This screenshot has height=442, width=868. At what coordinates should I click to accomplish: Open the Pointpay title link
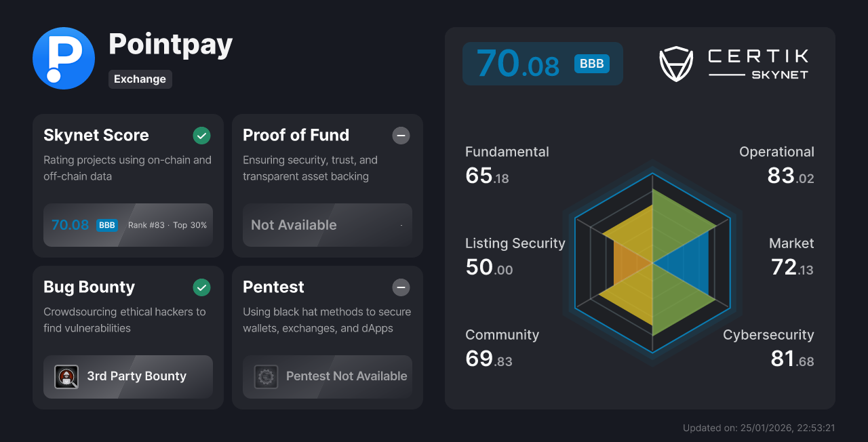pyautogui.click(x=170, y=44)
